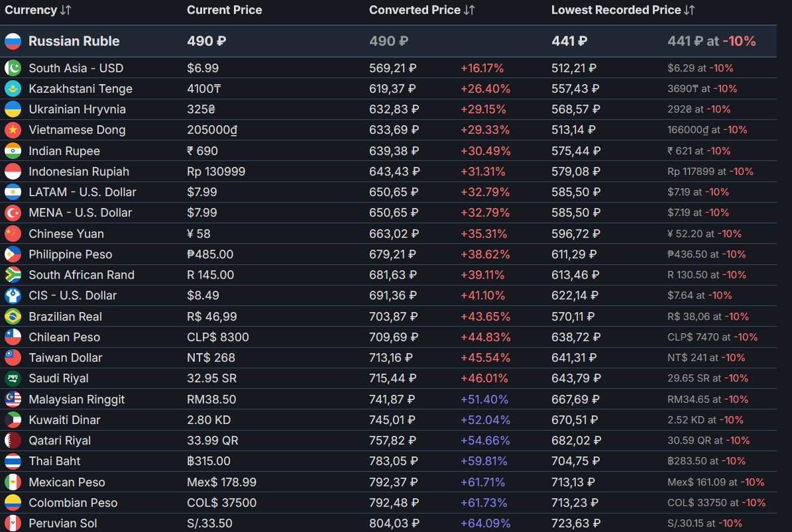Open the Taiwan Dollar currency entry
Viewport: 792px width, 532px height.
click(x=65, y=358)
